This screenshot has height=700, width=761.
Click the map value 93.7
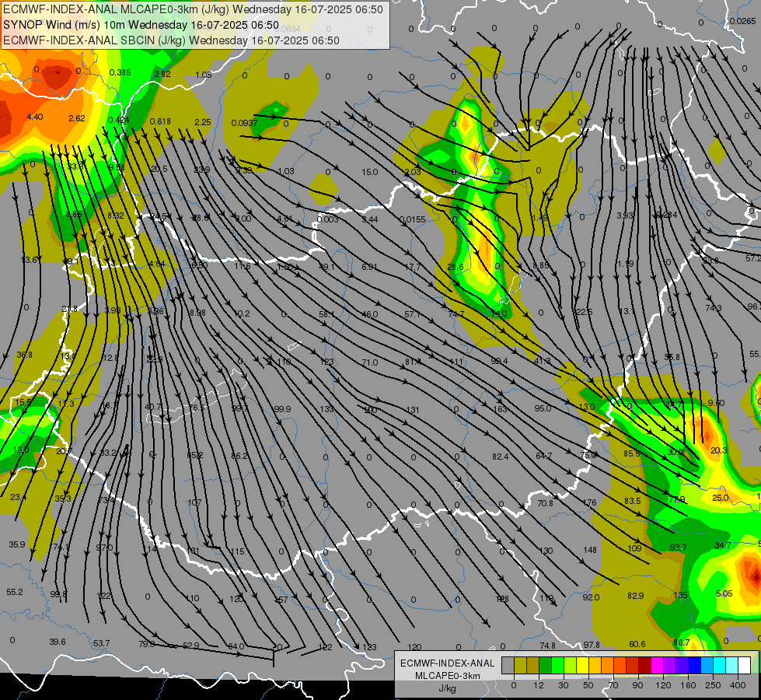point(678,548)
